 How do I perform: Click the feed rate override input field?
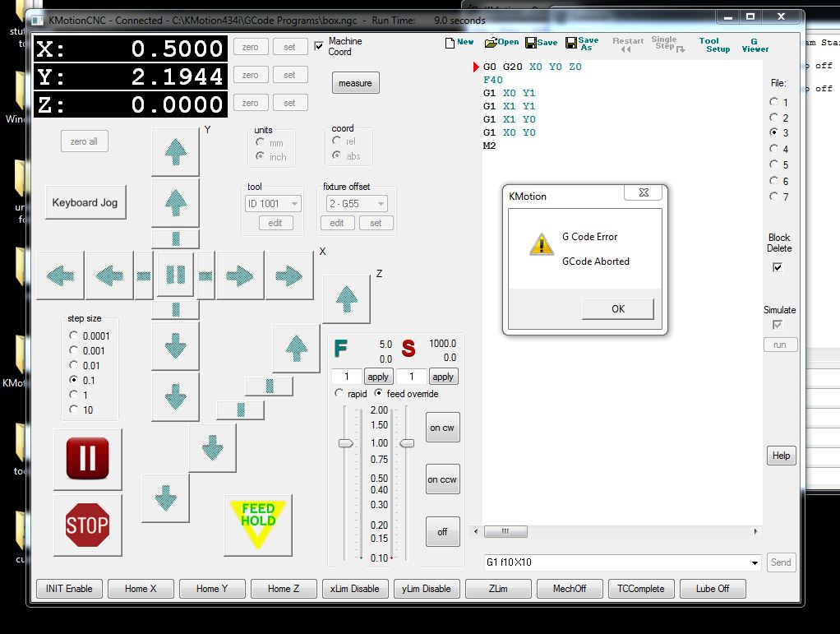346,377
